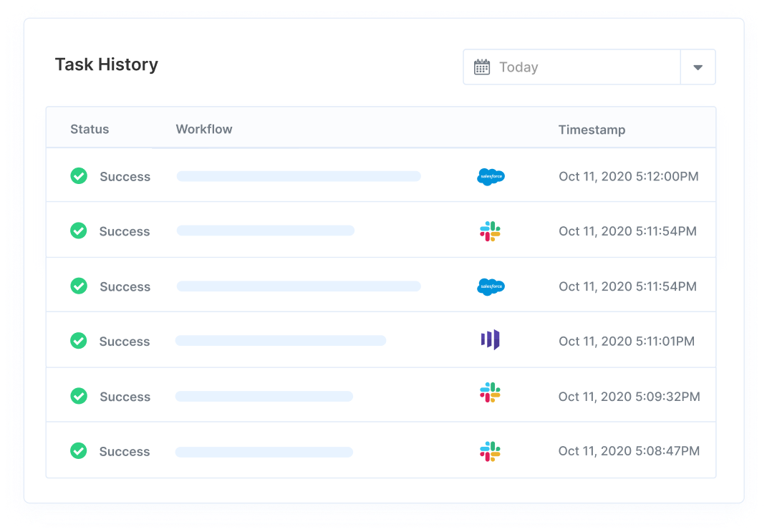The image size is (767, 532).
Task: Select the workflow bar in the first row
Action: click(299, 175)
